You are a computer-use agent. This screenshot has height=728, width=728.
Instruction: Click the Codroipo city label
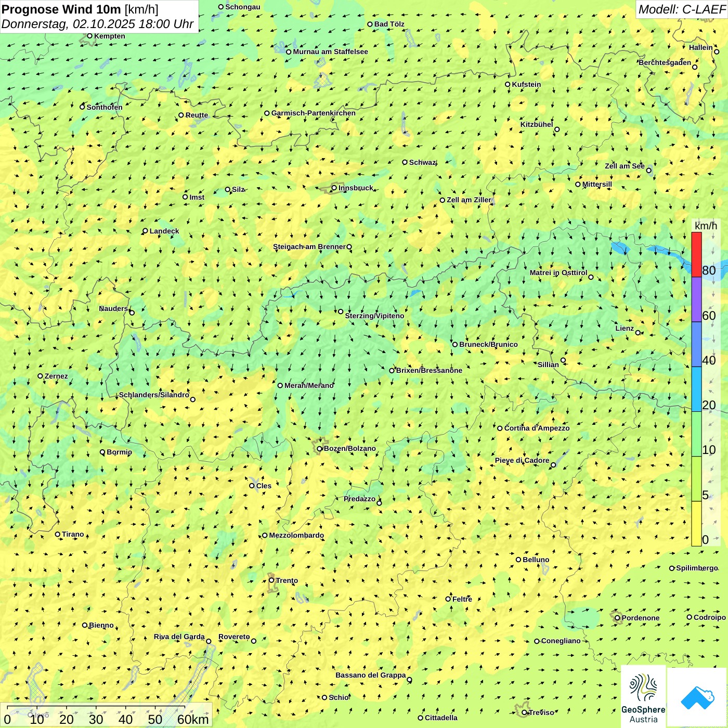710,617
